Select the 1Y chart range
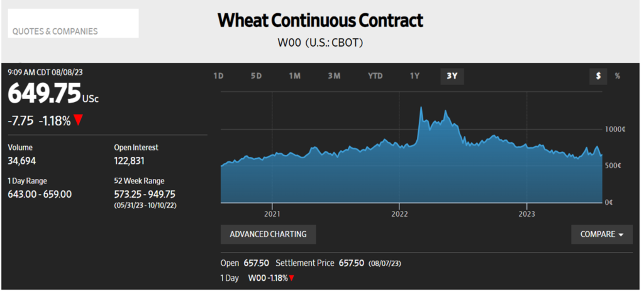 coord(414,76)
